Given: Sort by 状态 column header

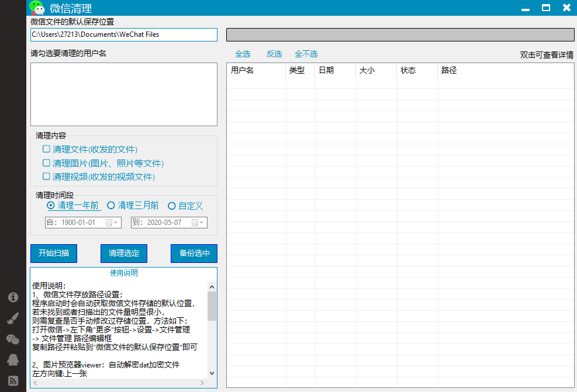Looking at the screenshot, I should coord(417,70).
